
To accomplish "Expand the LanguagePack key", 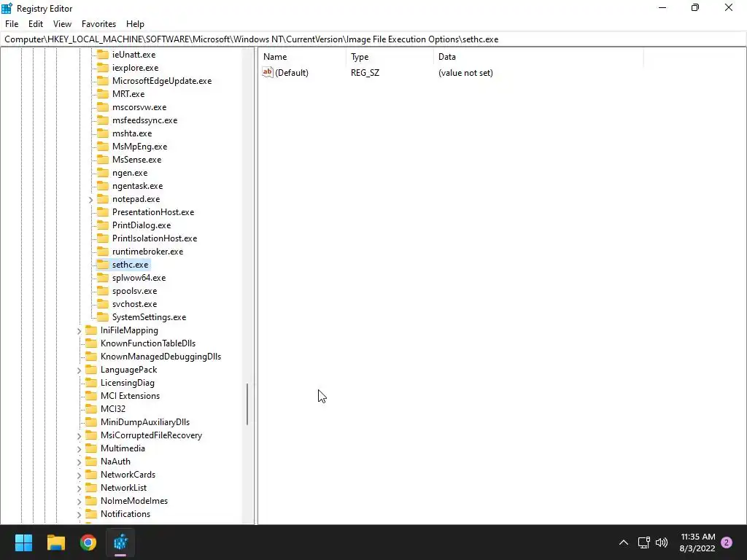I will (x=79, y=370).
